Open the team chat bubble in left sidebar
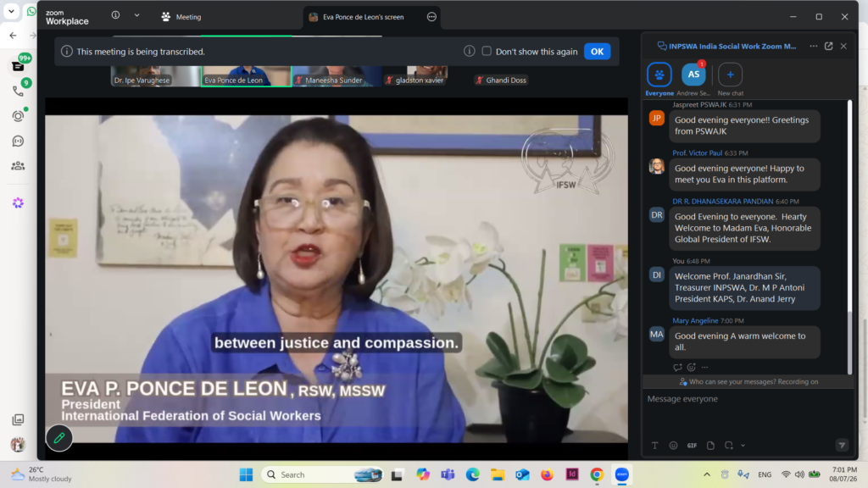Viewport: 868px width, 488px height. [x=18, y=141]
